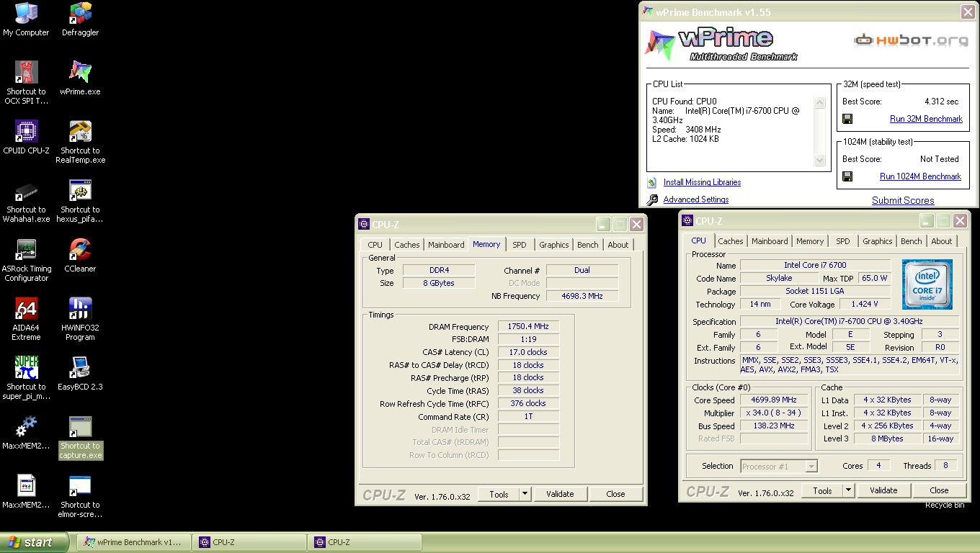Screen dimensions: 980x553
Task: Open Install Missing Libraries link
Action: click(702, 183)
